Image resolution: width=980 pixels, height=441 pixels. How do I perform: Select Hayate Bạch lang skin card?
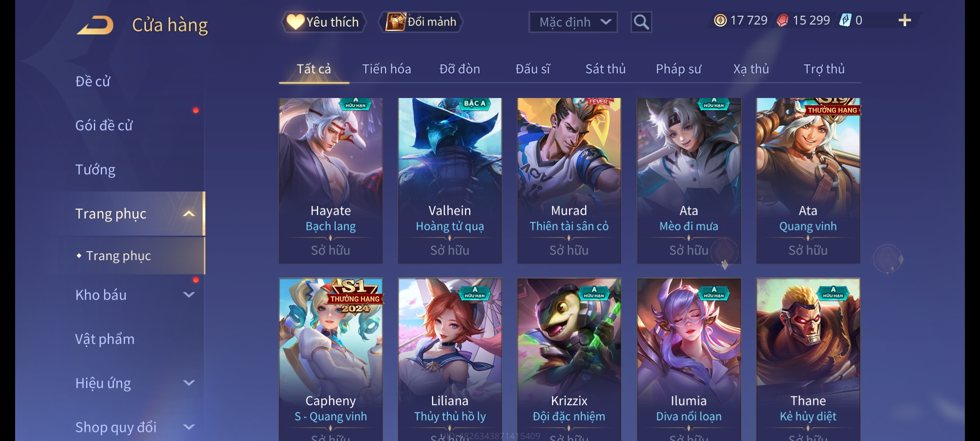click(x=331, y=180)
